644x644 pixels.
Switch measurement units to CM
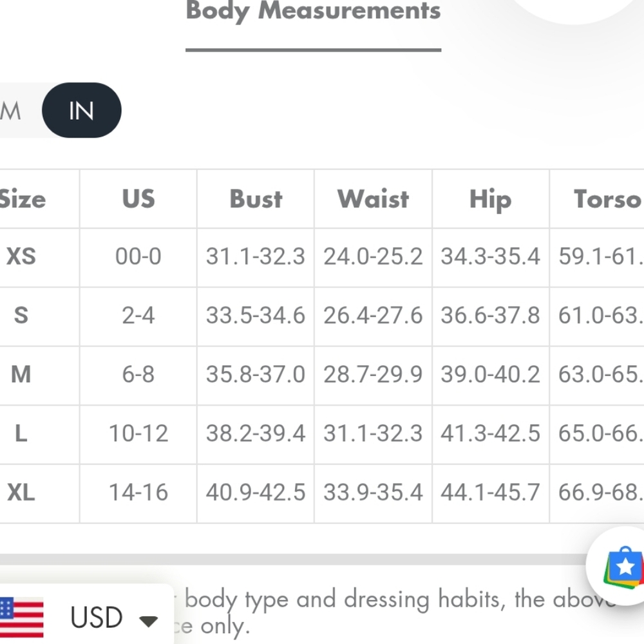click(x=13, y=111)
